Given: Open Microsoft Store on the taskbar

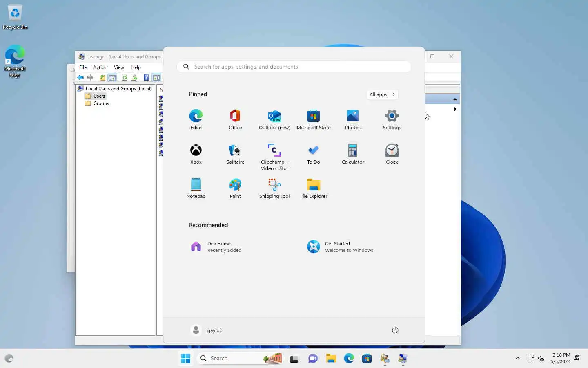Looking at the screenshot, I should pos(367,359).
